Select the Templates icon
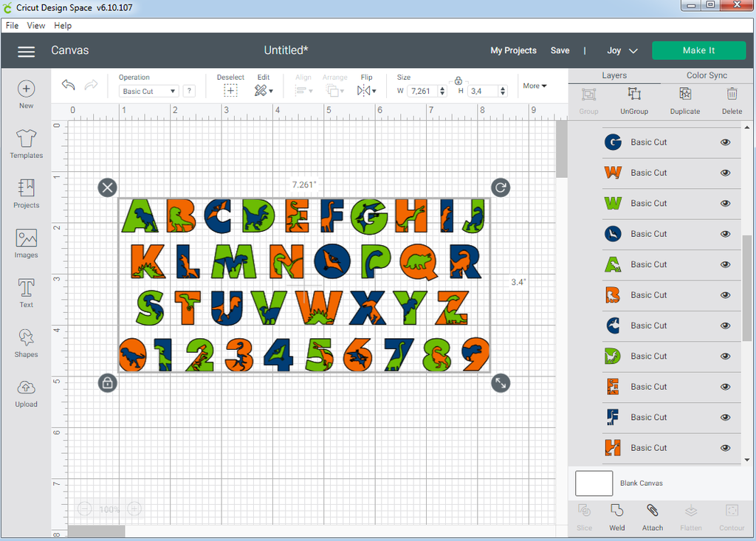The width and height of the screenshot is (756, 541). (x=26, y=144)
